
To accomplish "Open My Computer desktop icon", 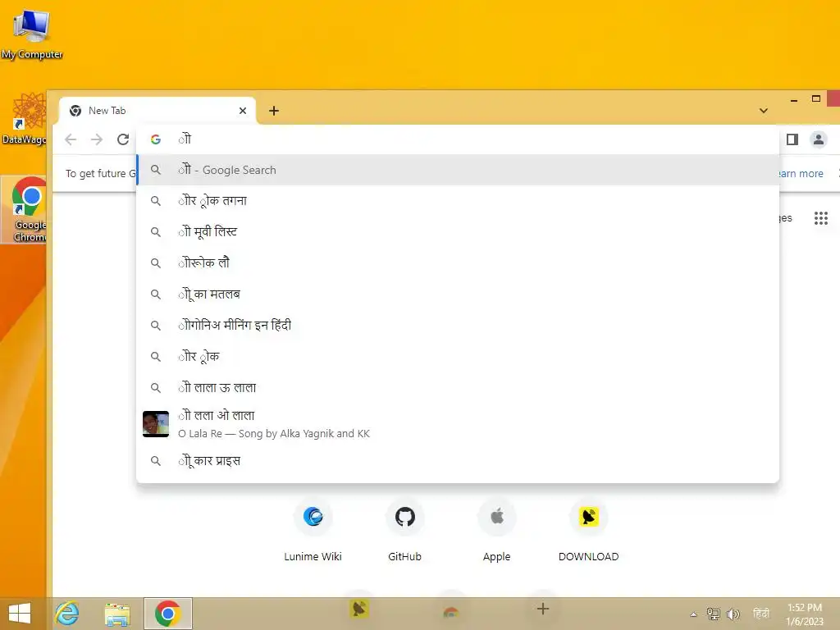I will (32, 33).
